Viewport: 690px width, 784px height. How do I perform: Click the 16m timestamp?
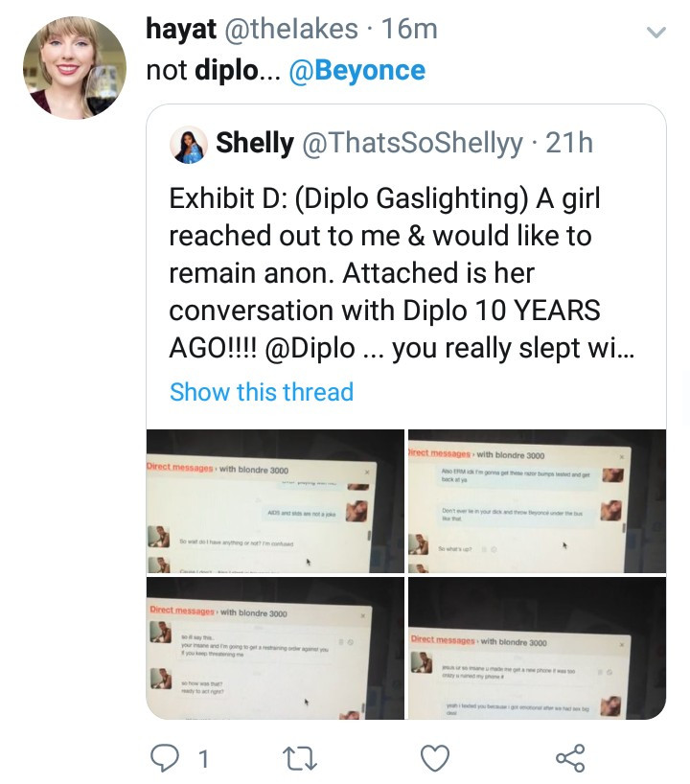point(409,30)
